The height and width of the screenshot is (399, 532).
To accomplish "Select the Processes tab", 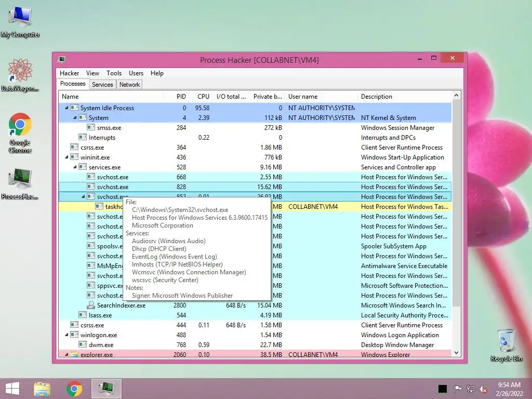I will pos(73,84).
